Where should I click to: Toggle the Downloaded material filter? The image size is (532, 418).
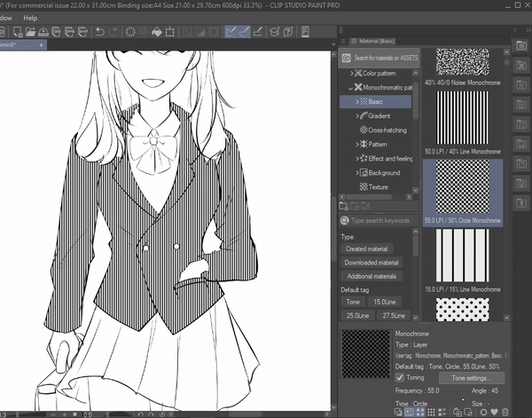[x=372, y=263]
